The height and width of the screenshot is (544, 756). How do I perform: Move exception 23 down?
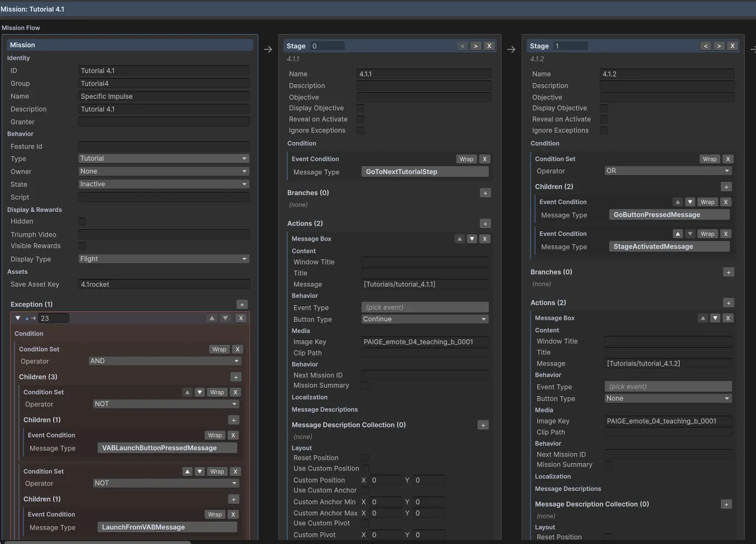point(225,318)
